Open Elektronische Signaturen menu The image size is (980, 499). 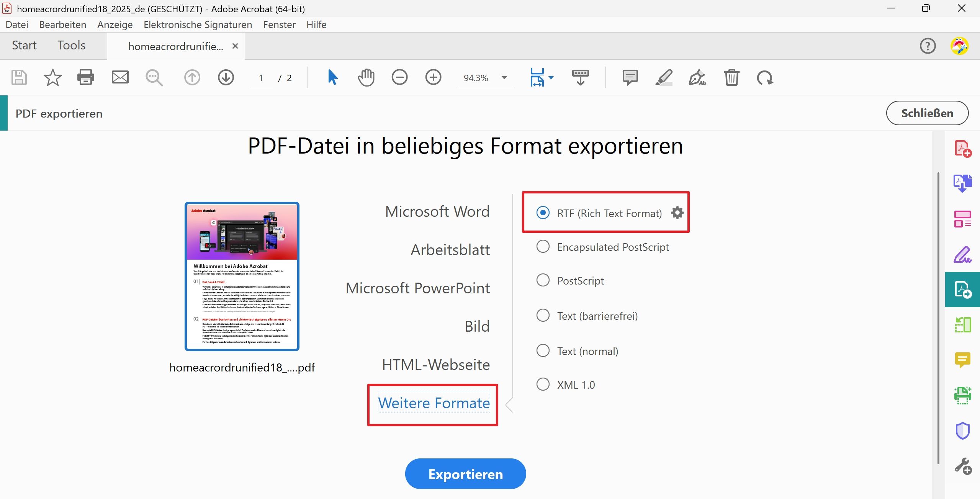coord(198,25)
